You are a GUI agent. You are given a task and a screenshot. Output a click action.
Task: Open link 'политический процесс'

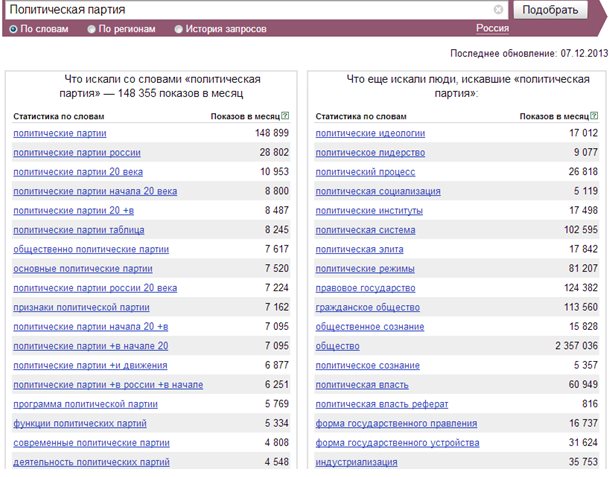(365, 172)
